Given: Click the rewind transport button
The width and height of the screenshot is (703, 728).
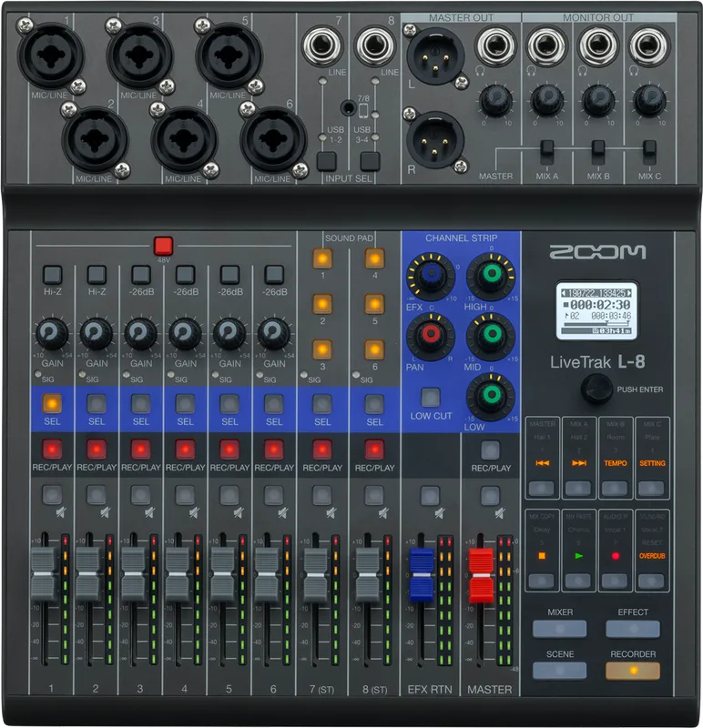Looking at the screenshot, I should click(542, 488).
